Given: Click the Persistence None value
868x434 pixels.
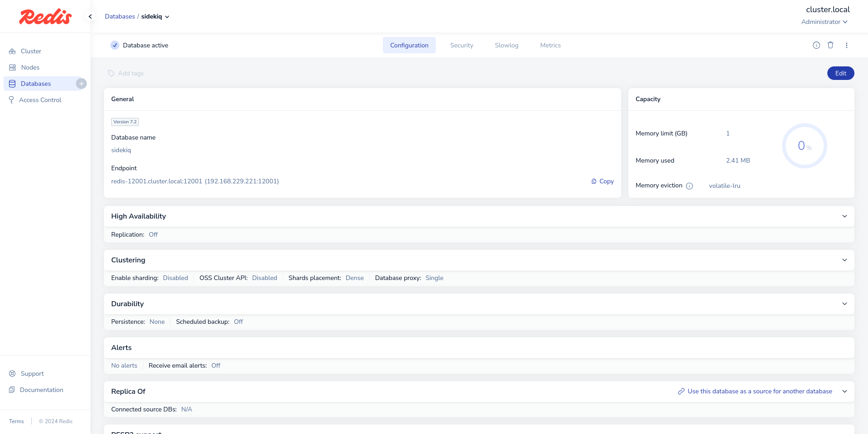Looking at the screenshot, I should 157,322.
